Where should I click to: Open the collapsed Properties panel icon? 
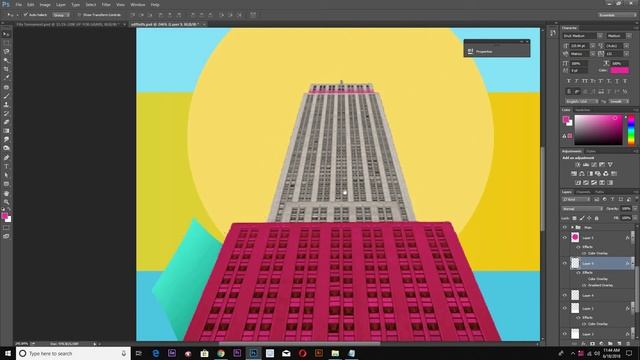coord(470,51)
